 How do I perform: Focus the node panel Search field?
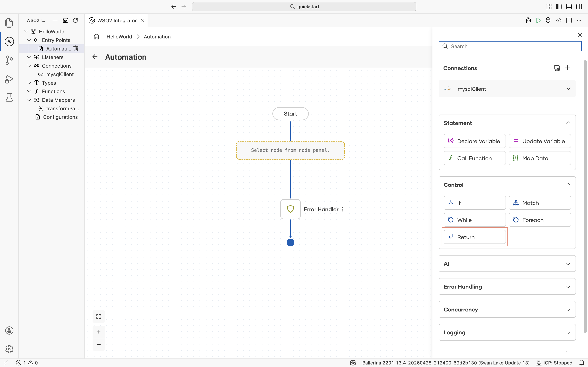click(510, 46)
